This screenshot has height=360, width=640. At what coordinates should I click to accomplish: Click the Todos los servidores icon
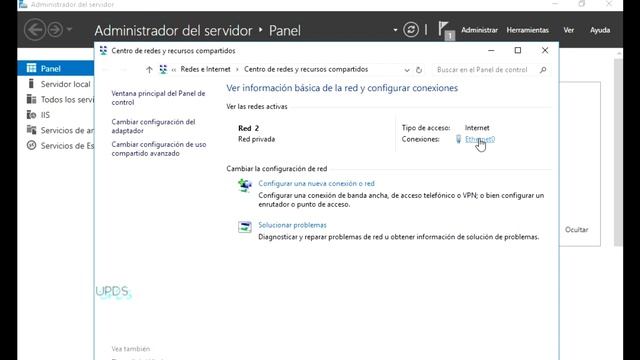tap(31, 99)
